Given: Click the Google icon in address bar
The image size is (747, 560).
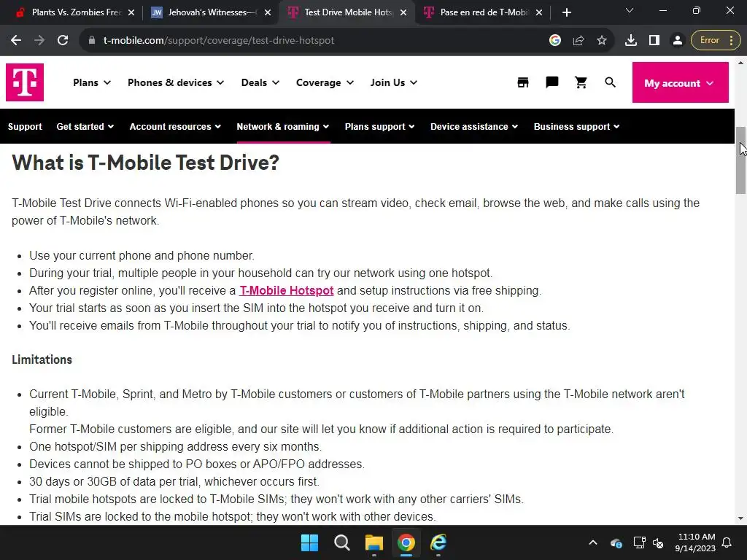Looking at the screenshot, I should pyautogui.click(x=555, y=41).
